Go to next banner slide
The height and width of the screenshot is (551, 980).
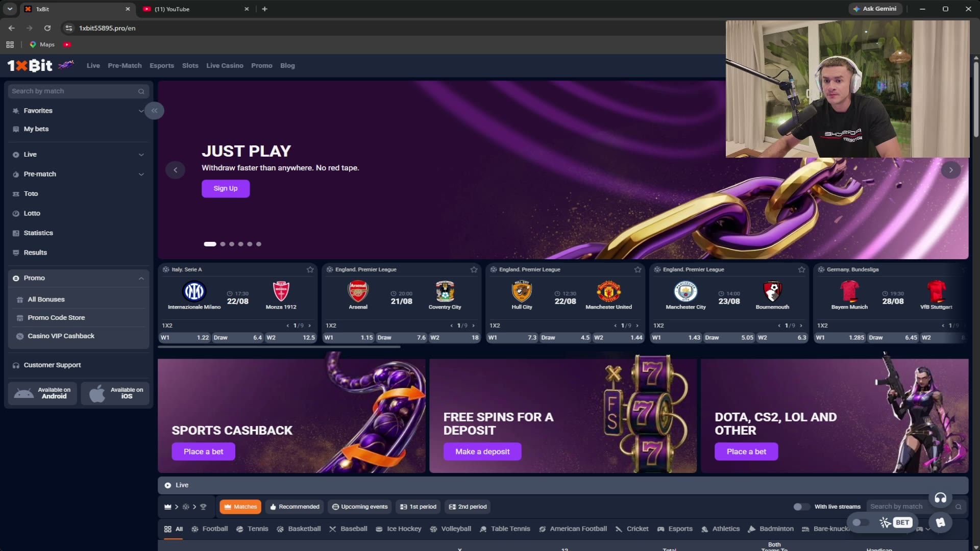[x=950, y=170]
